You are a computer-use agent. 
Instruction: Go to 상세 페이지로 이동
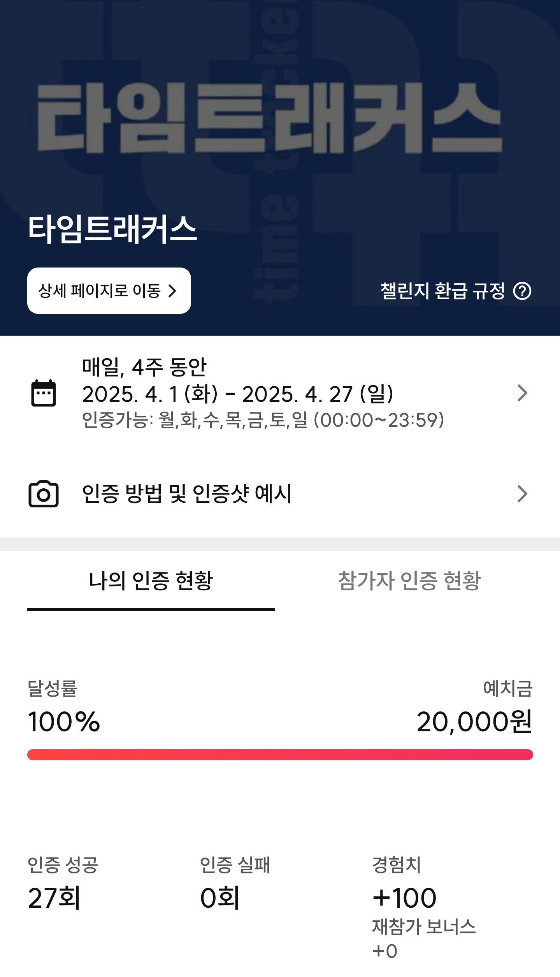(109, 290)
